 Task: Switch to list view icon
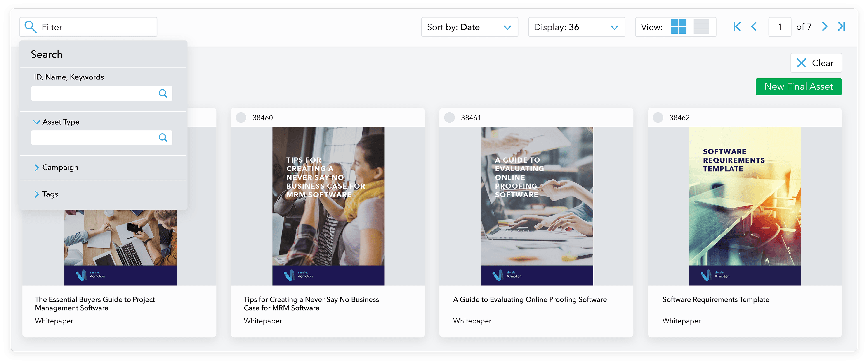click(x=701, y=27)
